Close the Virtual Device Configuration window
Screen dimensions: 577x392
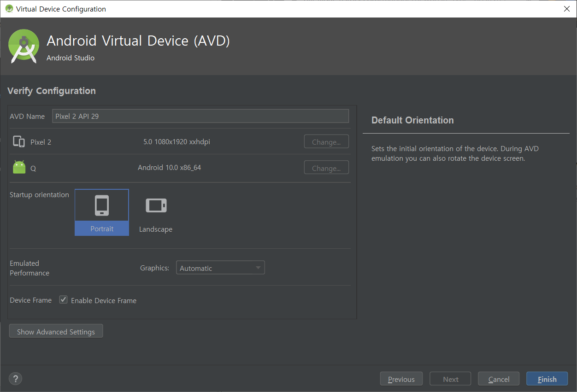click(566, 9)
